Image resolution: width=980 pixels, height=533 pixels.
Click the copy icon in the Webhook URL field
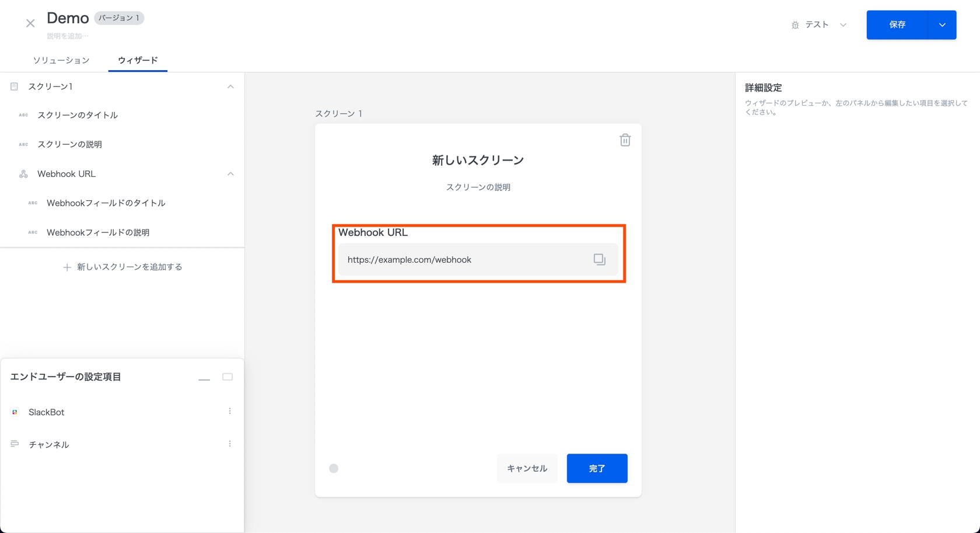click(599, 259)
